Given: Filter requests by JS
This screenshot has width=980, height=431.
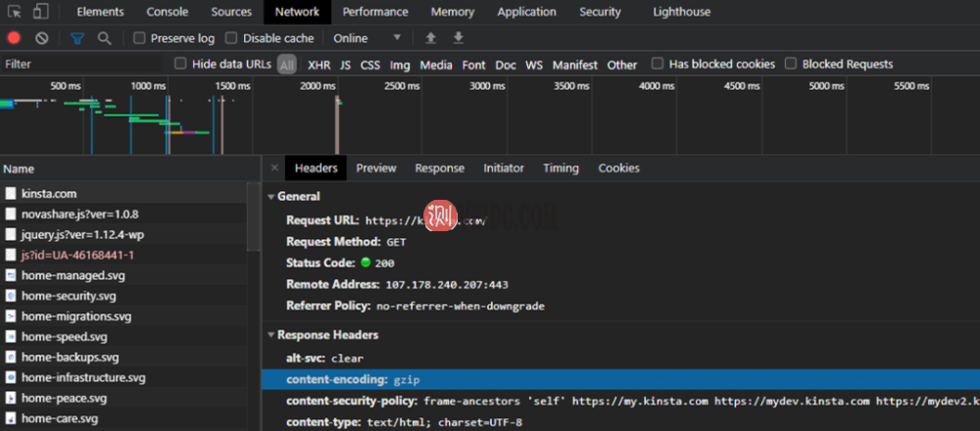Looking at the screenshot, I should click(346, 65).
